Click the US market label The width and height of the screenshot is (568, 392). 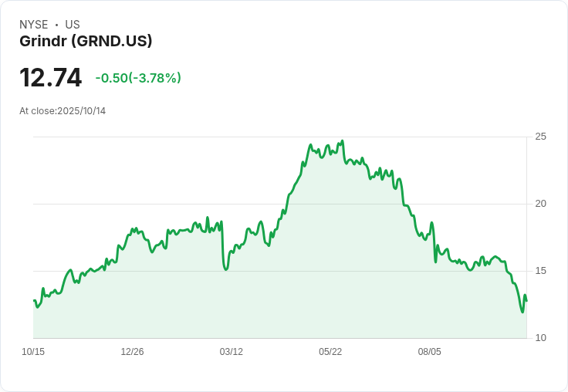coord(73,25)
